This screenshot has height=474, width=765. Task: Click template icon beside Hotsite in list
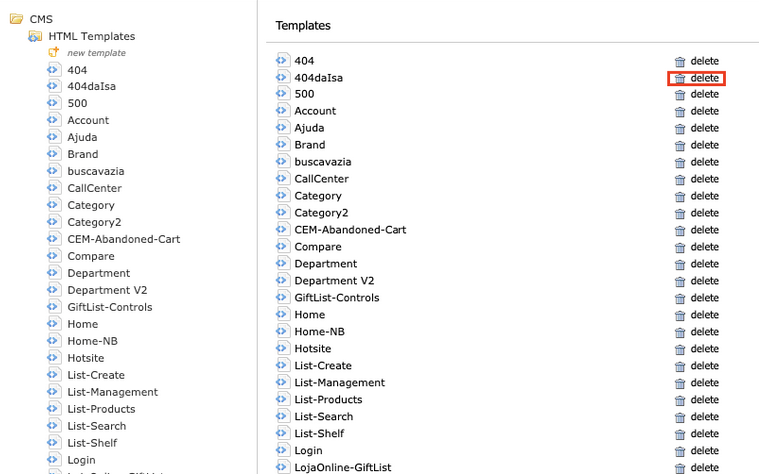tap(282, 349)
